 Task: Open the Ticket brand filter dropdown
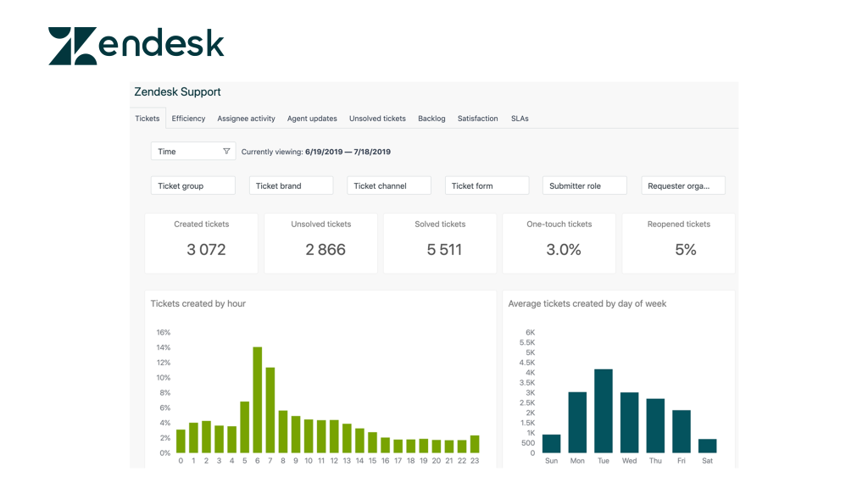pos(291,186)
